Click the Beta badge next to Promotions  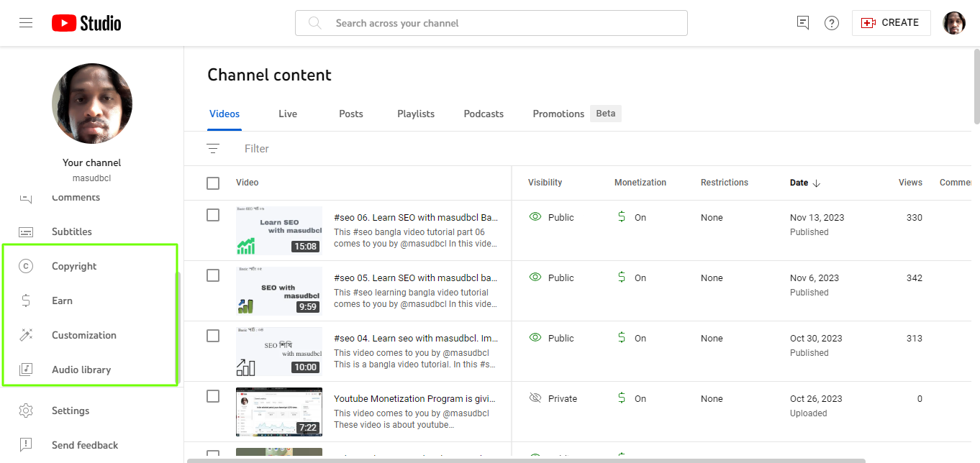(x=606, y=114)
